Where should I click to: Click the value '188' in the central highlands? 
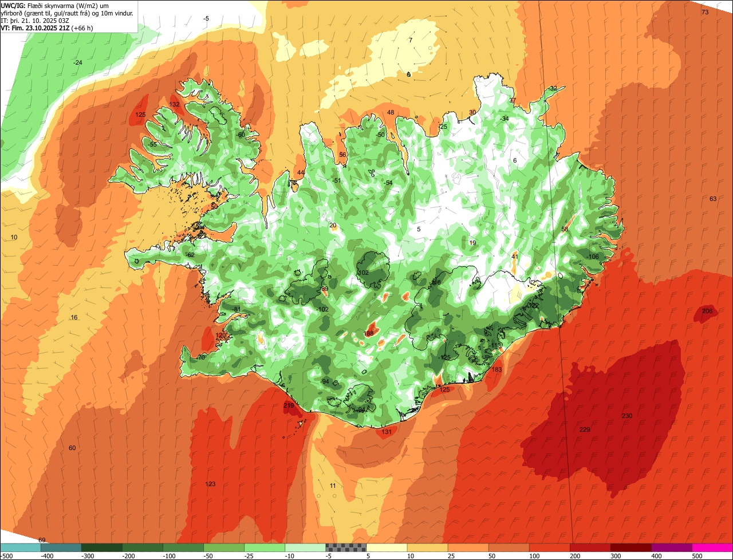pyautogui.click(x=368, y=333)
